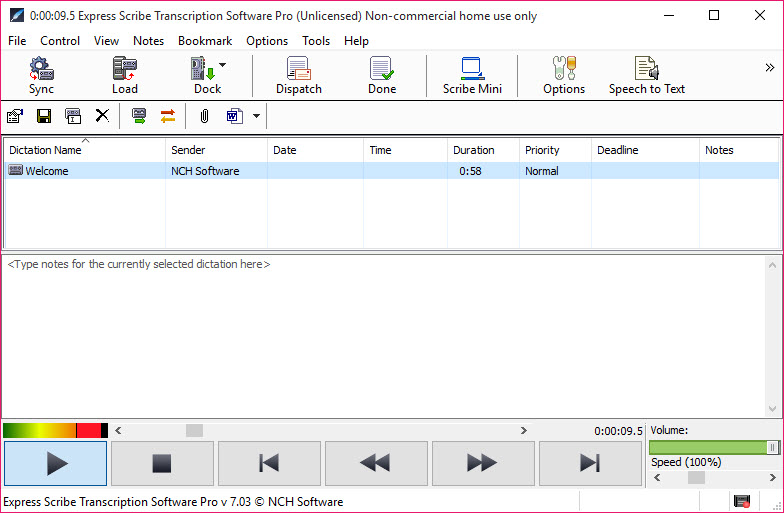
Task: Delete dictation with the X icon
Action: [102, 116]
